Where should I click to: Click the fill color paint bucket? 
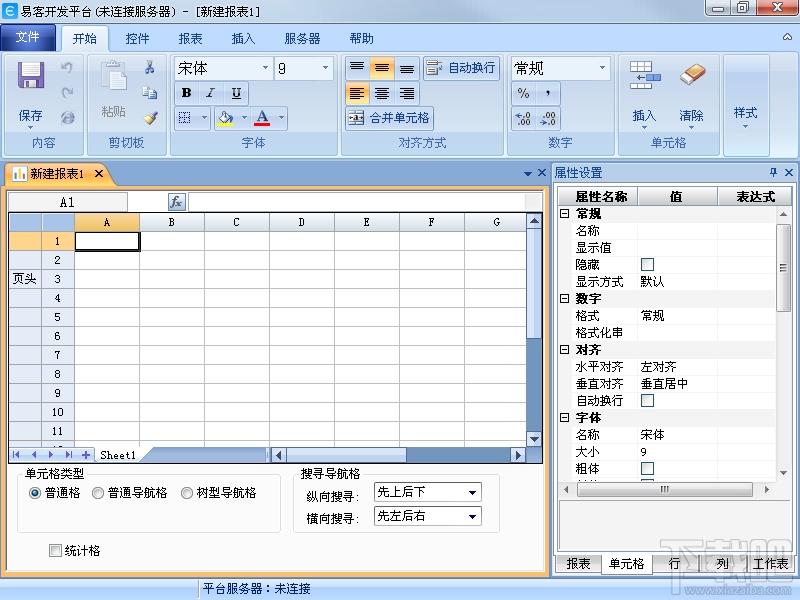point(226,118)
